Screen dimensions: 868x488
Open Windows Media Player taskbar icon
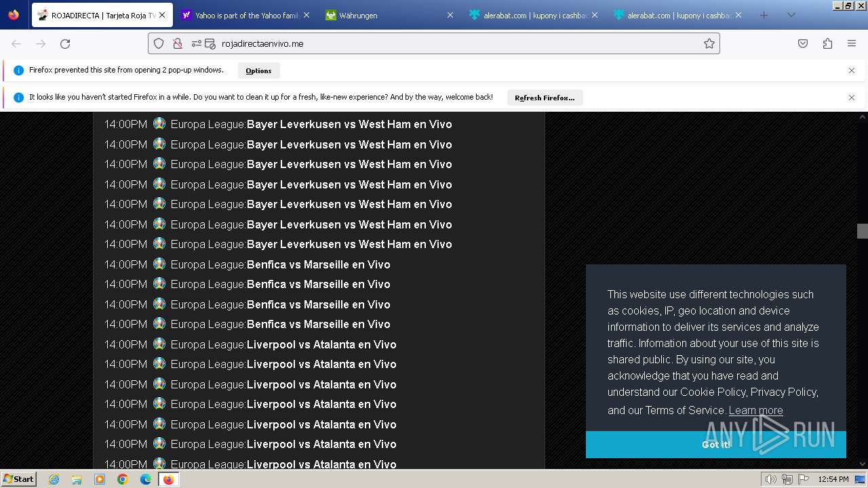tap(100, 479)
